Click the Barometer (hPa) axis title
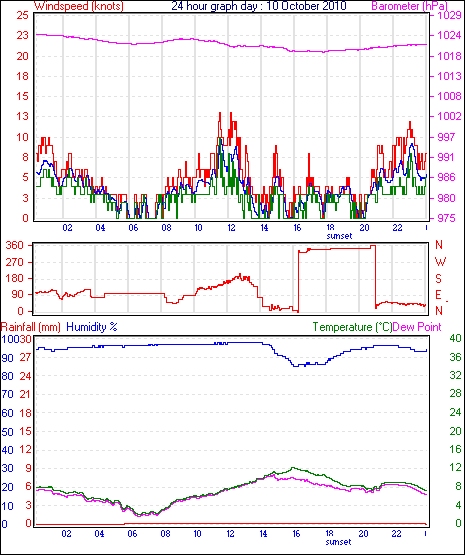This screenshot has height=556, width=465. coord(409,6)
